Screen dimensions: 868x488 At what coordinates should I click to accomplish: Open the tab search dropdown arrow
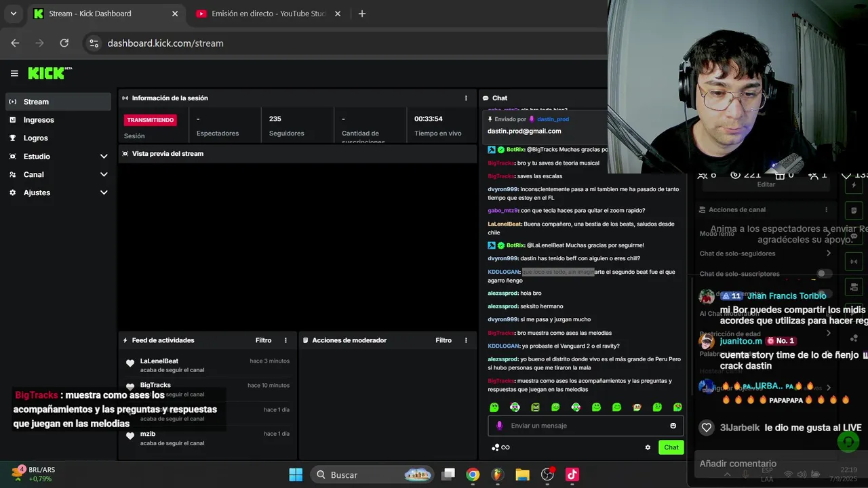(13, 14)
